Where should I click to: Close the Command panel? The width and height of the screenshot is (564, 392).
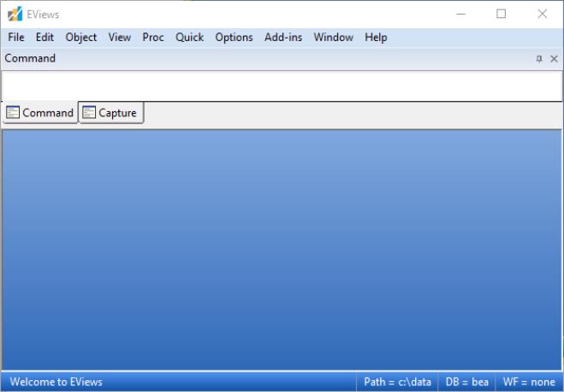[554, 59]
